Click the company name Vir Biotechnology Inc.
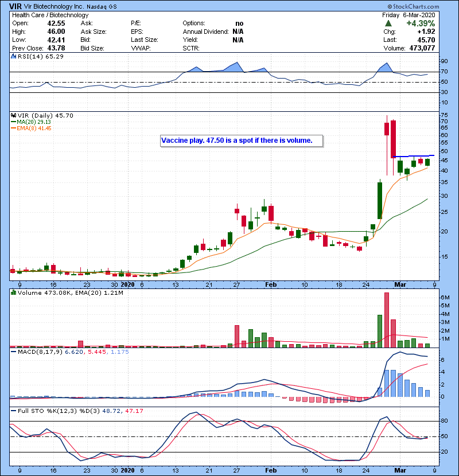 tap(53, 6)
